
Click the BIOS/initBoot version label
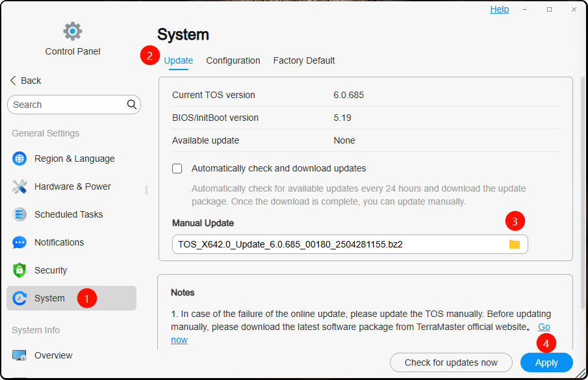coord(215,118)
